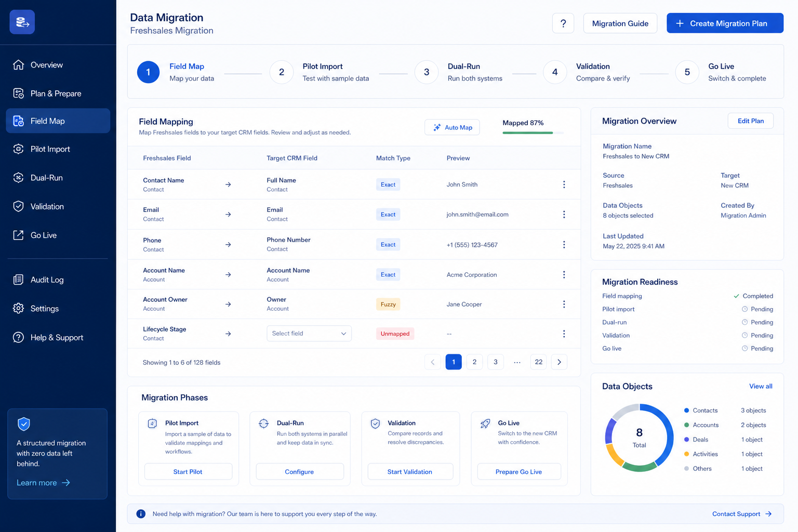
Task: Click the Dual-Run phase card sync icon
Action: (x=264, y=423)
